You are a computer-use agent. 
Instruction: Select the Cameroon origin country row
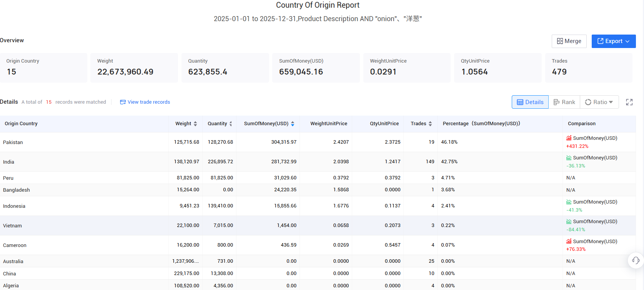tap(318, 245)
